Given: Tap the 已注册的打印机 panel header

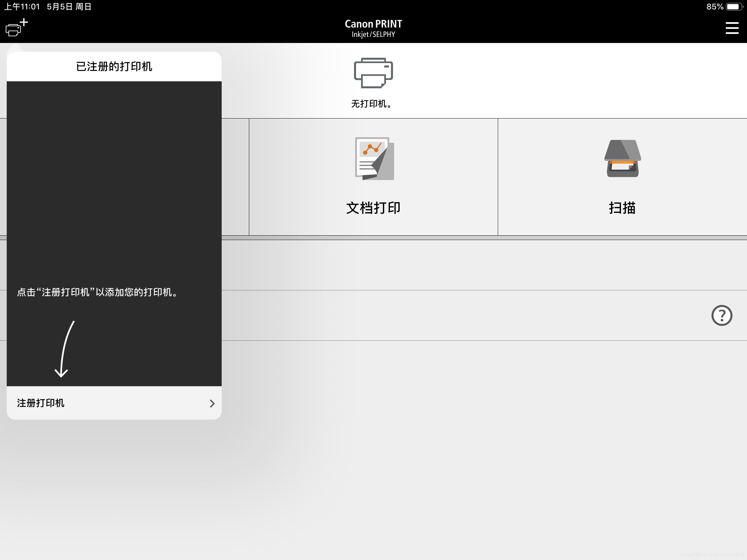Looking at the screenshot, I should 114,66.
